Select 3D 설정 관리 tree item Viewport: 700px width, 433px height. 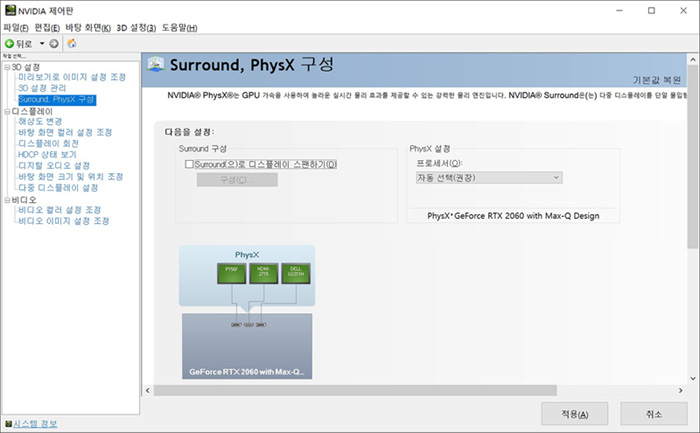click(x=42, y=88)
